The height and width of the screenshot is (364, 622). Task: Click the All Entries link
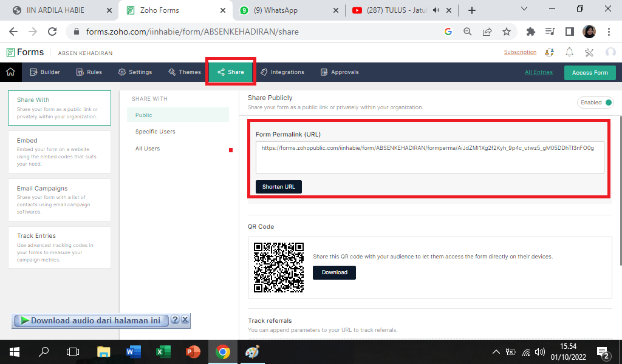click(538, 72)
